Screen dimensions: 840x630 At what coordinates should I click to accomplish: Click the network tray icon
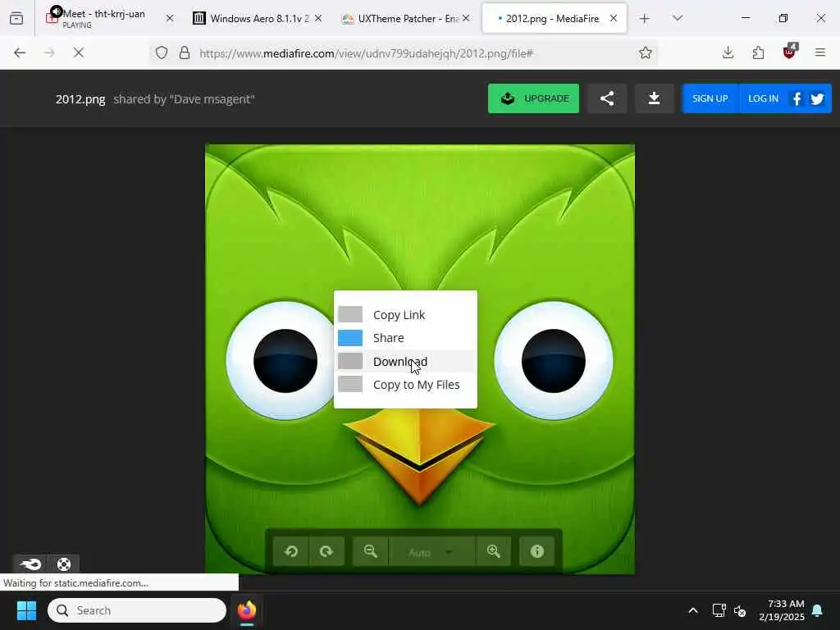(x=719, y=610)
